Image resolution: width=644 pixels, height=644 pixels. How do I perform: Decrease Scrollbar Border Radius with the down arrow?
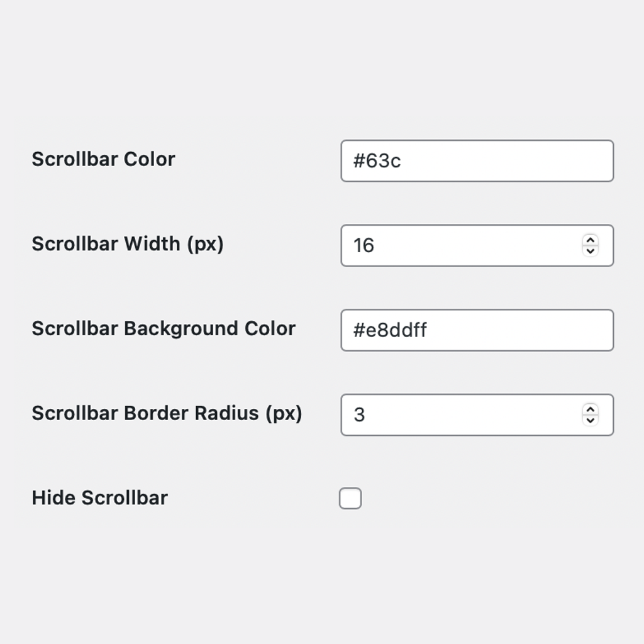(x=590, y=420)
